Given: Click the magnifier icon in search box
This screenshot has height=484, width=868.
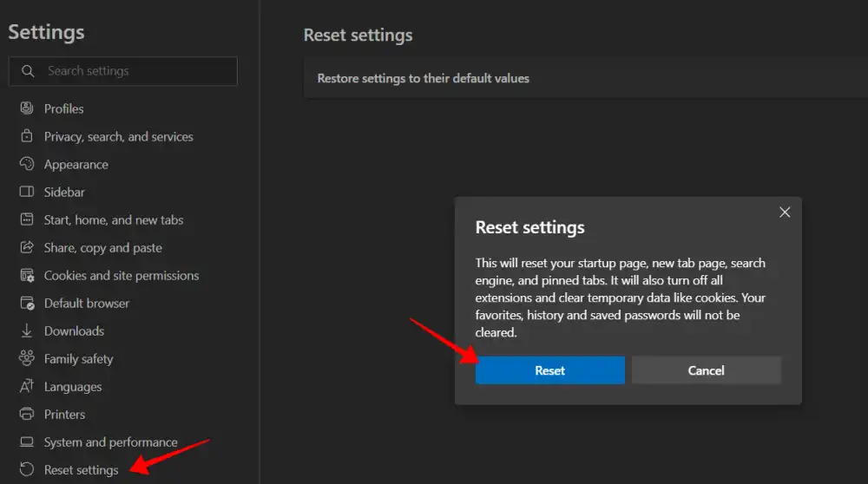Looking at the screenshot, I should tap(28, 71).
